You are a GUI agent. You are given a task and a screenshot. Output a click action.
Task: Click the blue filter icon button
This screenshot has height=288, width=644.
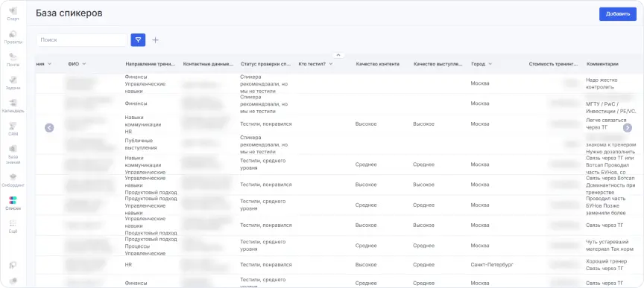[x=138, y=39]
